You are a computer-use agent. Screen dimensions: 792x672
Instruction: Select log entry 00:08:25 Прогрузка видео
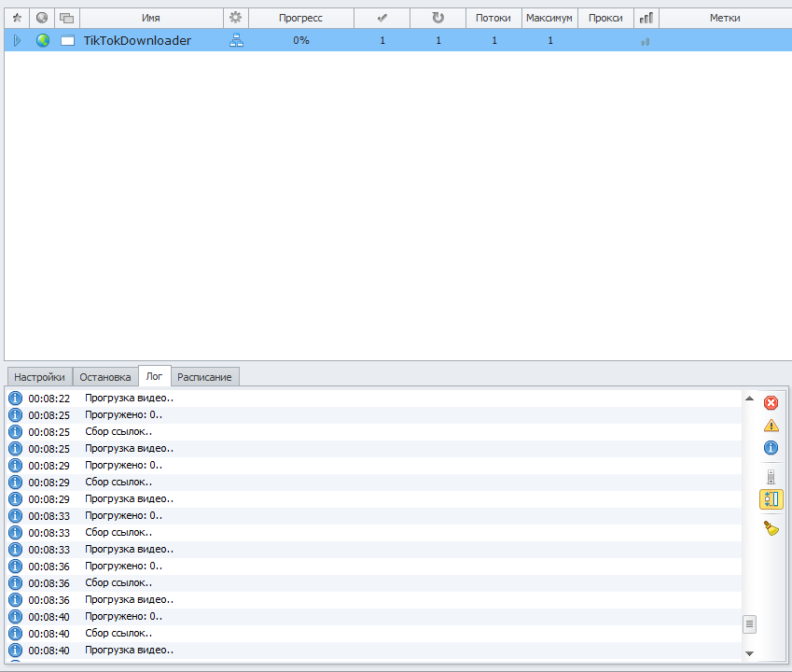coord(374,449)
